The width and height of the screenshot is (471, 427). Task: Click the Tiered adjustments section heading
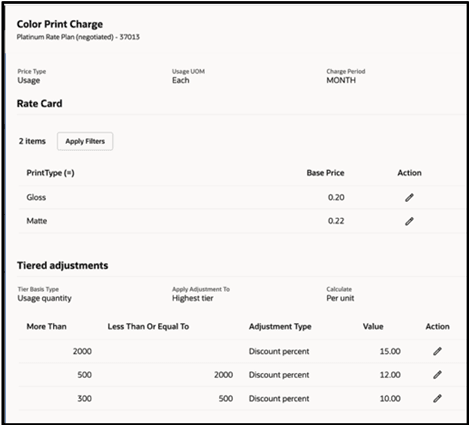pos(62,266)
